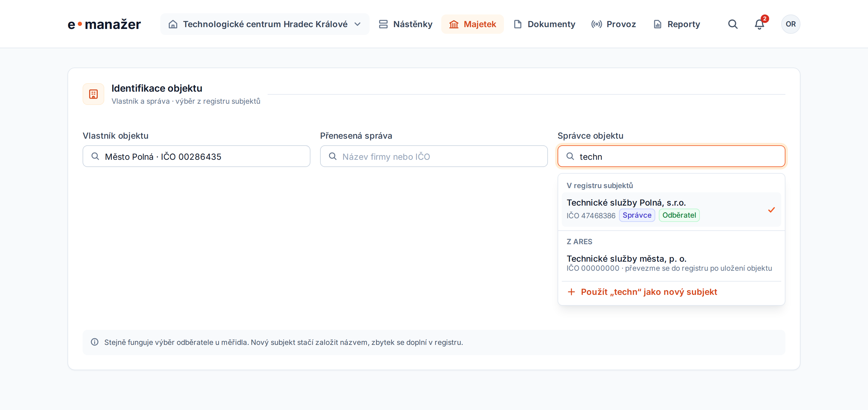Focus the Přenesená správa search field
Screen dimensions: 868x410
point(434,156)
